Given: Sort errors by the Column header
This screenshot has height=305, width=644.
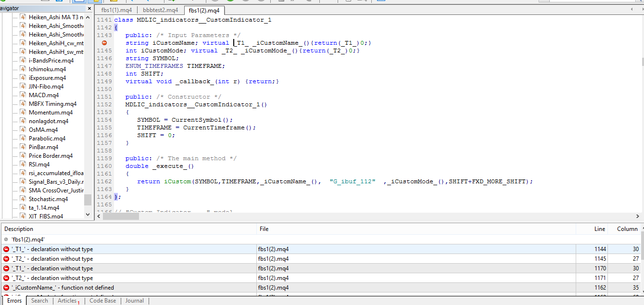Looking at the screenshot, I should tap(624, 229).
